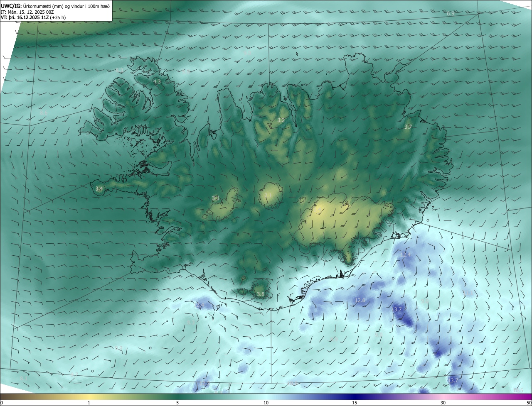Click the color scale tick labeled 50
The height and width of the screenshot is (406, 532).
pos(529,403)
